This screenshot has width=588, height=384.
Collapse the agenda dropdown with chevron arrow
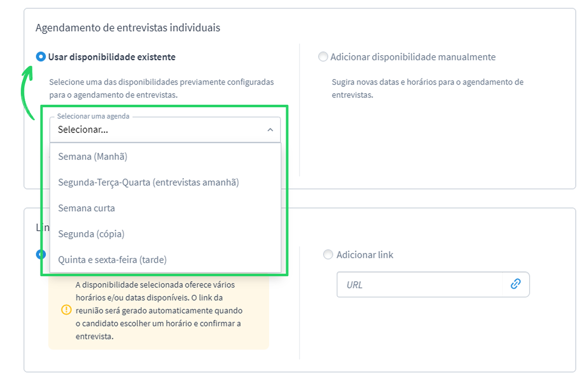tap(270, 130)
